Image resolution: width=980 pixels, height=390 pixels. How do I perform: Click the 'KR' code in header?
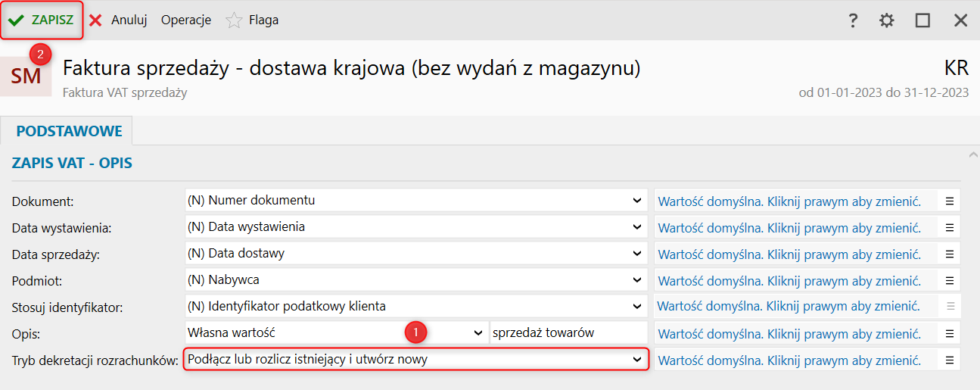pyautogui.click(x=957, y=68)
